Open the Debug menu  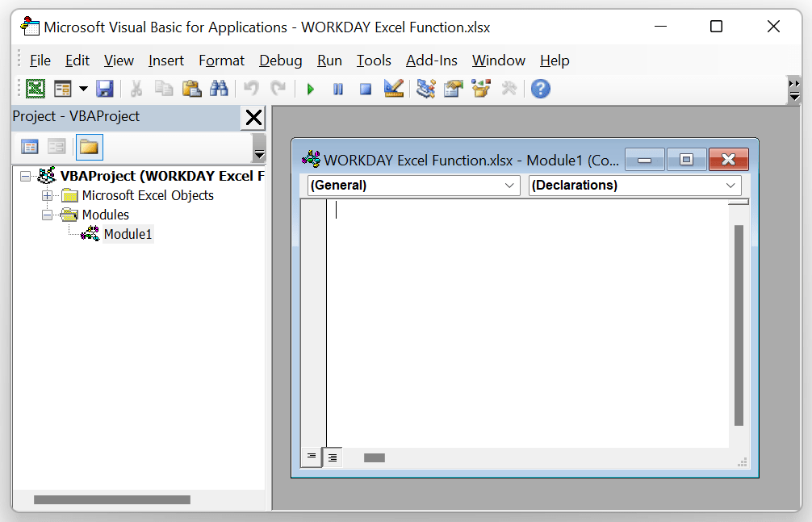(x=280, y=61)
